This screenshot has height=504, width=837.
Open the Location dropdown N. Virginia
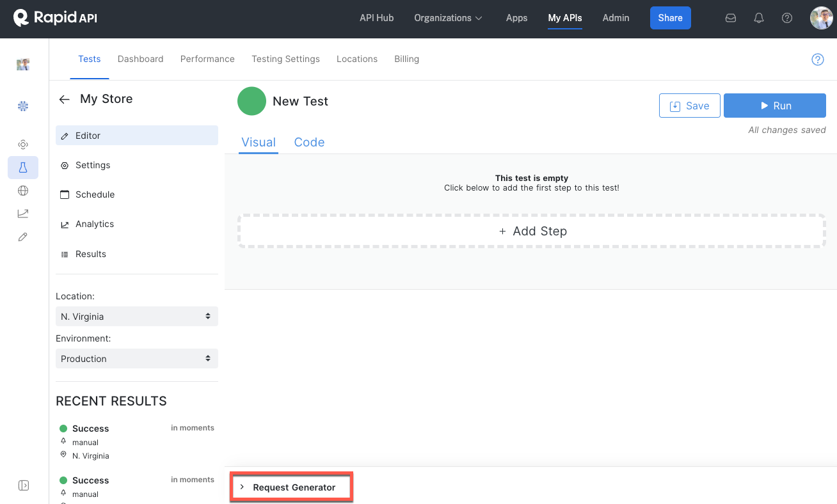tap(137, 316)
